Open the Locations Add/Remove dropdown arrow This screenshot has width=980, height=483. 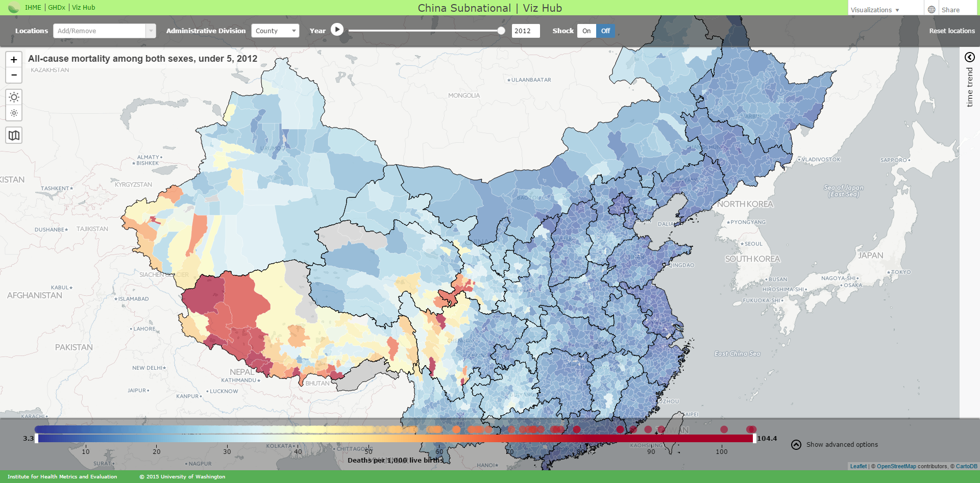pyautogui.click(x=151, y=31)
